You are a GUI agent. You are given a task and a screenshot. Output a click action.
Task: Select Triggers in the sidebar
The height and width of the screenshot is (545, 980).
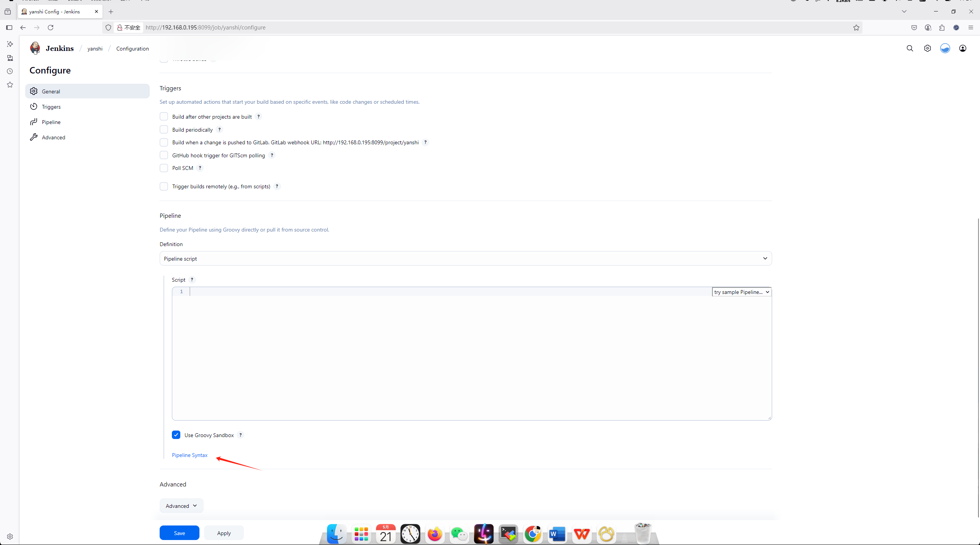[51, 107]
